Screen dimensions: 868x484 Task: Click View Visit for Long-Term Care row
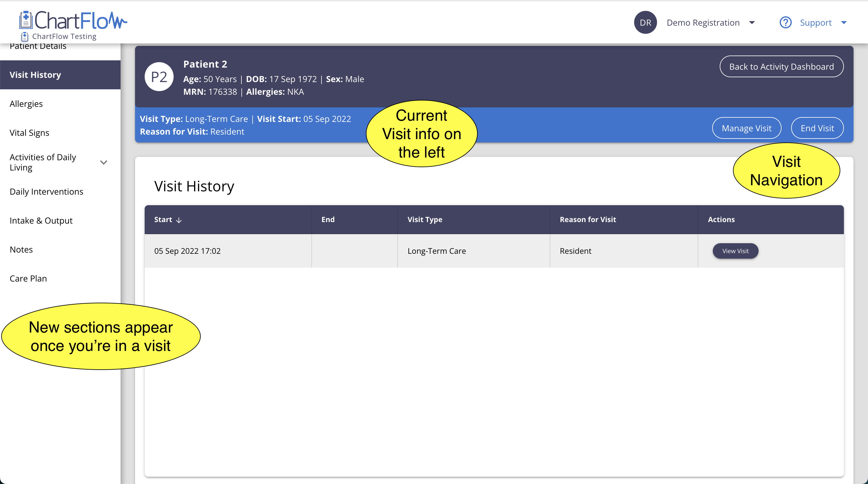(735, 251)
